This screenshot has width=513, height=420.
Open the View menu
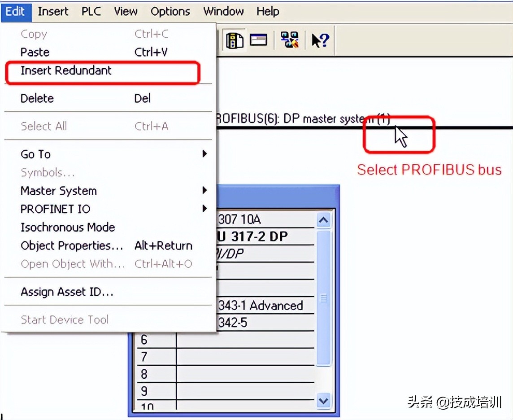point(126,12)
